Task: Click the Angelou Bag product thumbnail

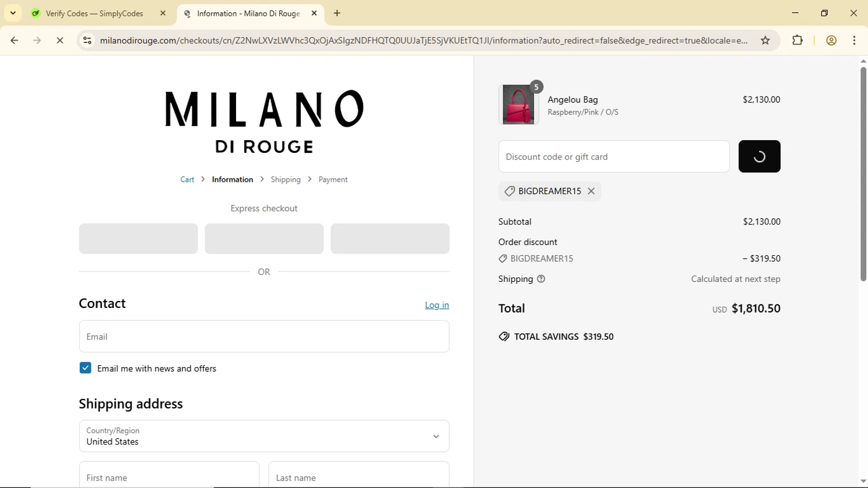Action: coord(518,105)
